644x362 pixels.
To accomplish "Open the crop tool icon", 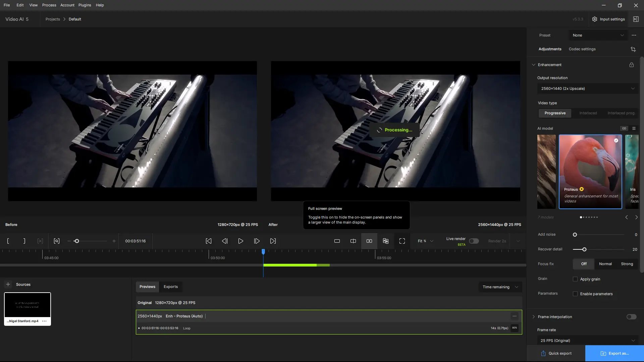I will [633, 49].
